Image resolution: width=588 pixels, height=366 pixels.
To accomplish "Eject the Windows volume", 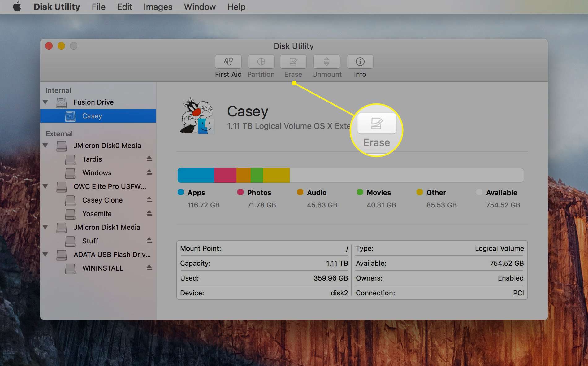I will click(149, 172).
